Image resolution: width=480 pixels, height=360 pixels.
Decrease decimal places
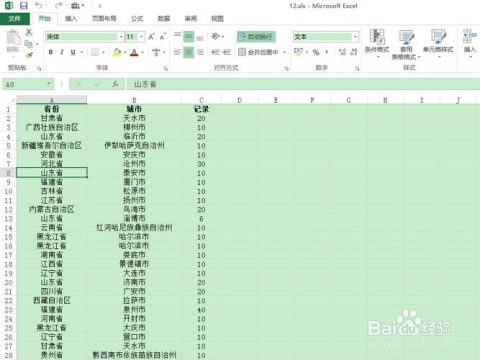point(354,52)
